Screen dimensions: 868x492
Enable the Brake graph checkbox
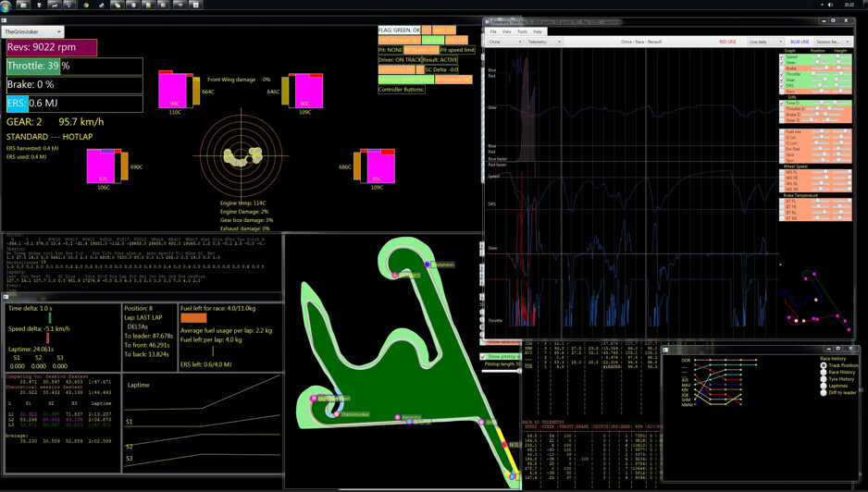click(x=782, y=68)
